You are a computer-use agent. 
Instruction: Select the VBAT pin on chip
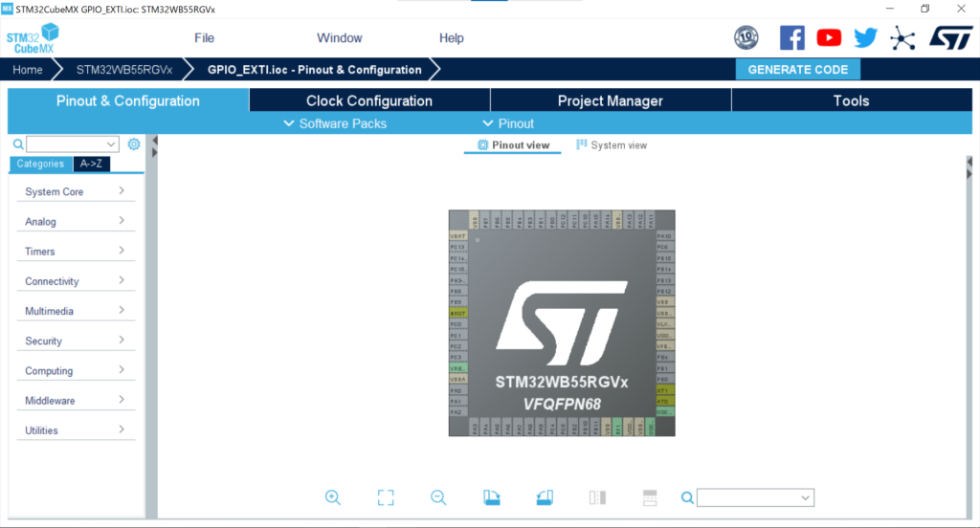458,236
